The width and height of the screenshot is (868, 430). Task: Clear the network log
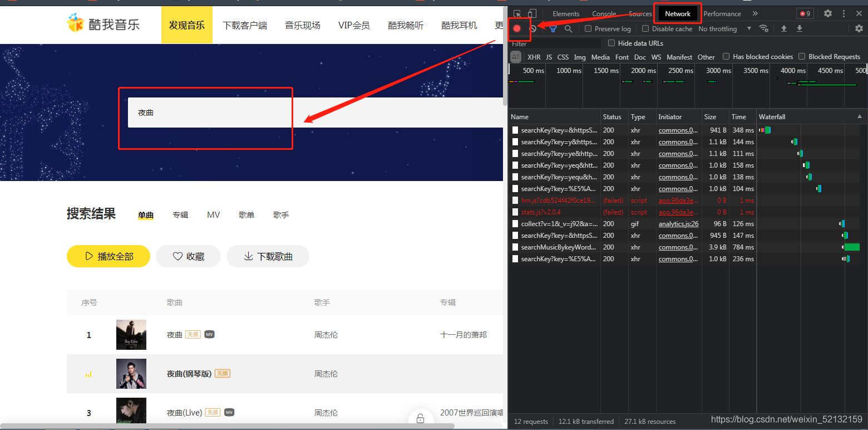533,28
